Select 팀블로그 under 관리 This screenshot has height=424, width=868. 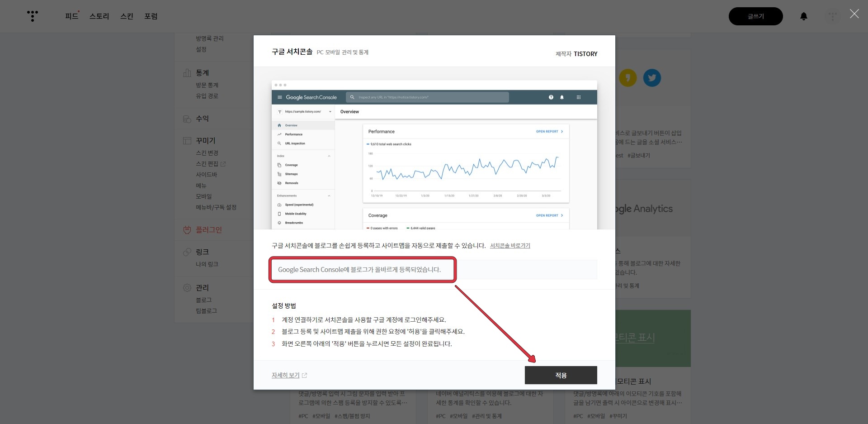[207, 311]
